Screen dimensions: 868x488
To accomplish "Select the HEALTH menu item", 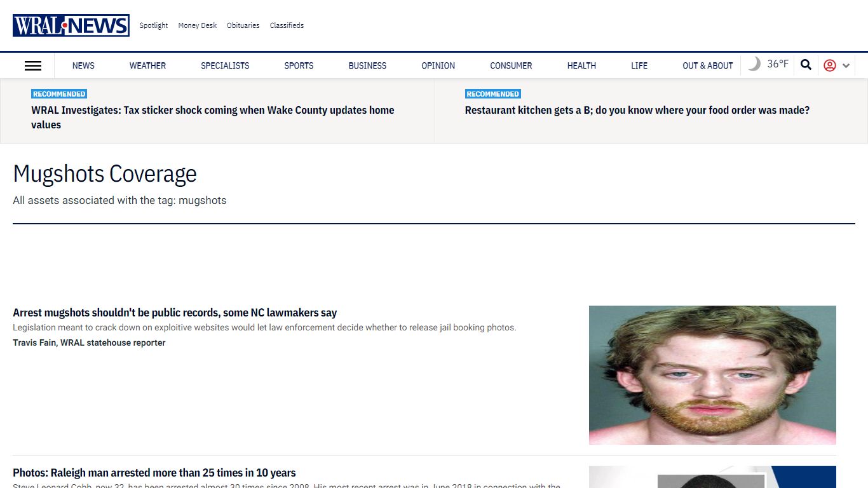I will 581,65.
